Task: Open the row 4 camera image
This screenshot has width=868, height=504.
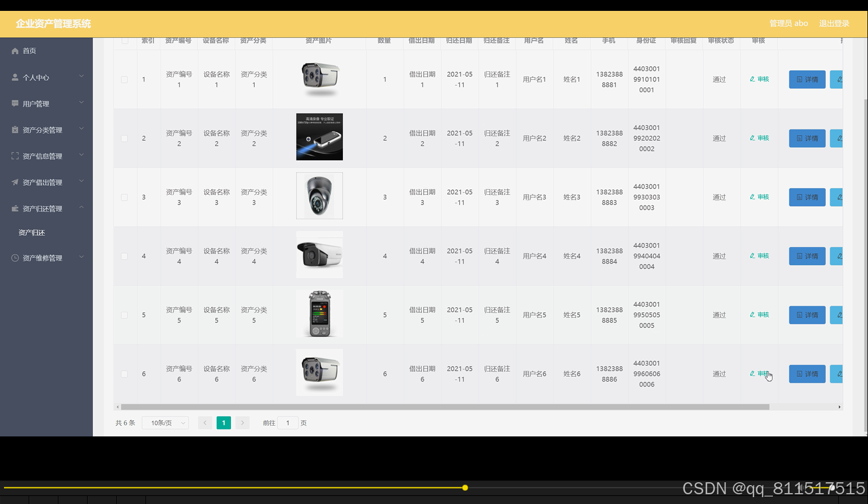Action: point(319,255)
